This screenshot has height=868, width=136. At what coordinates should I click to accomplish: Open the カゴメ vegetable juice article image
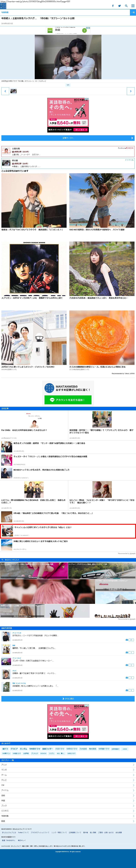[102, 338]
